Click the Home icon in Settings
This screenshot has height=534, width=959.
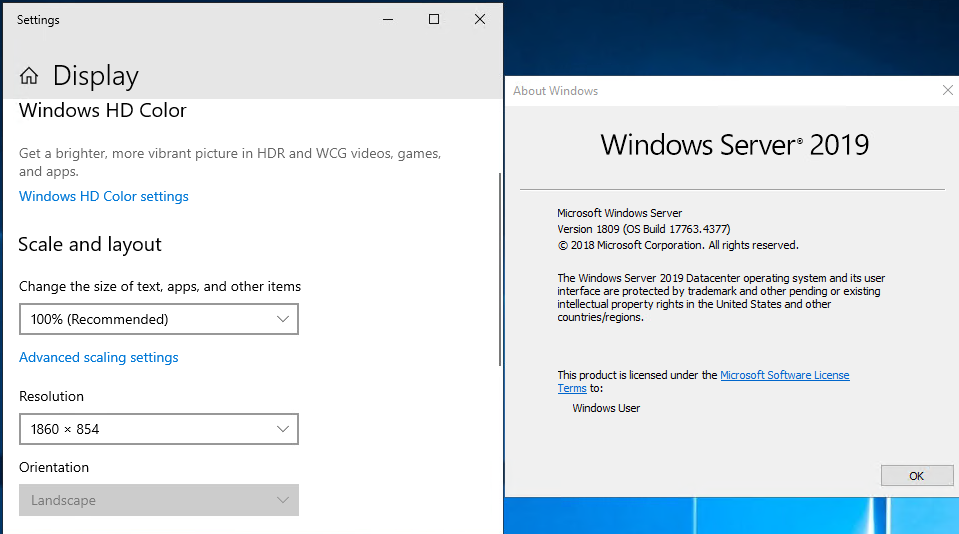coord(29,76)
